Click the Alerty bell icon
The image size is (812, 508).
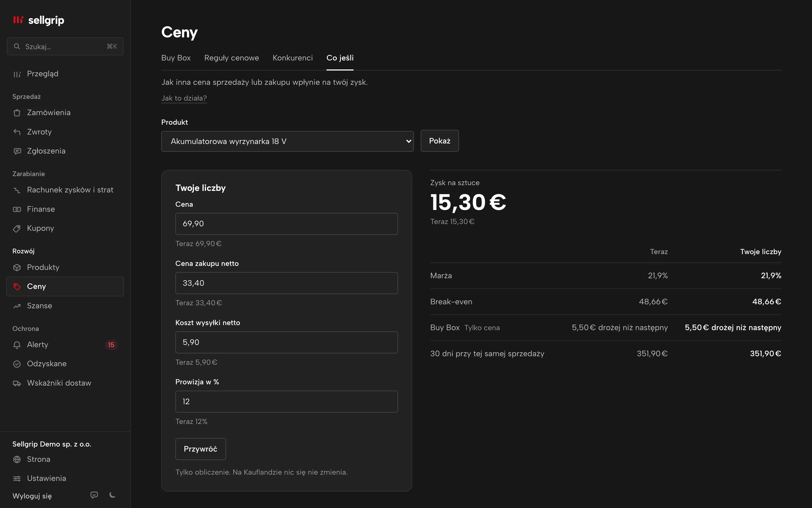[17, 345]
